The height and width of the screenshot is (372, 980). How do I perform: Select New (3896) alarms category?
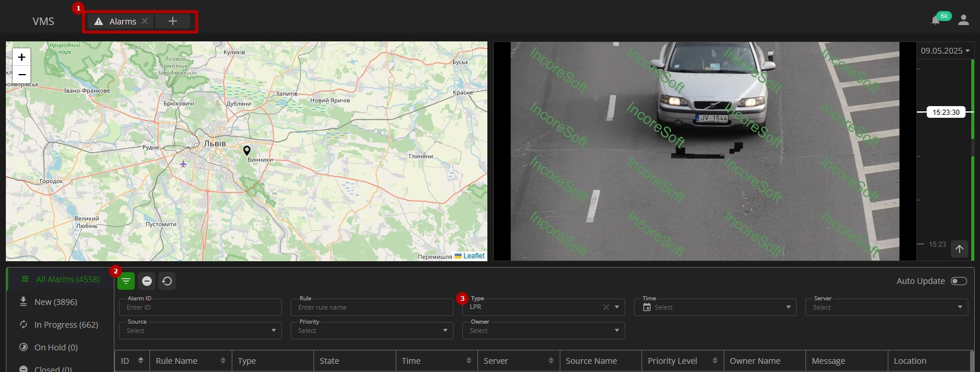tap(61, 302)
